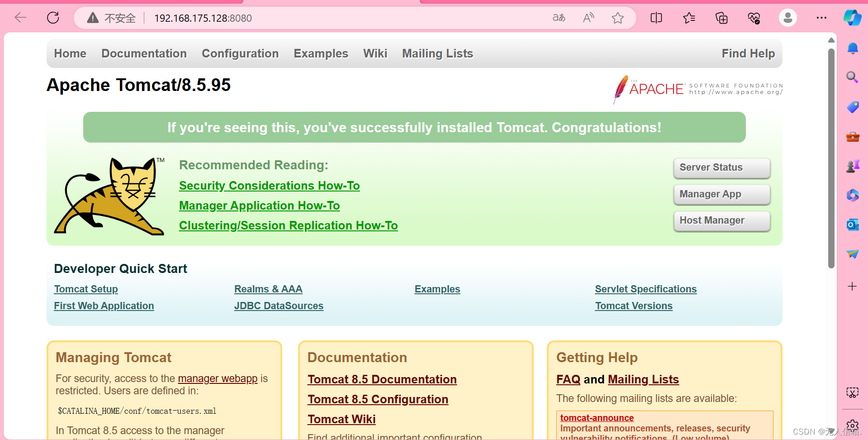Open Wiki in the top nav

375,53
